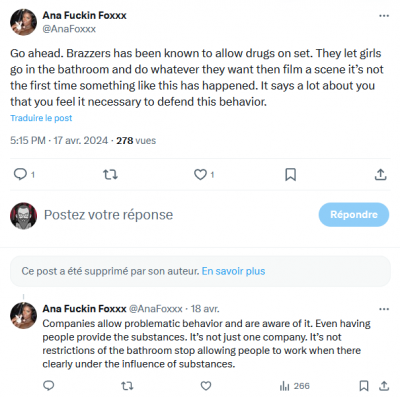The height and width of the screenshot is (397, 400).
Task: Repost the 18 avr. reply
Action: (x=127, y=386)
